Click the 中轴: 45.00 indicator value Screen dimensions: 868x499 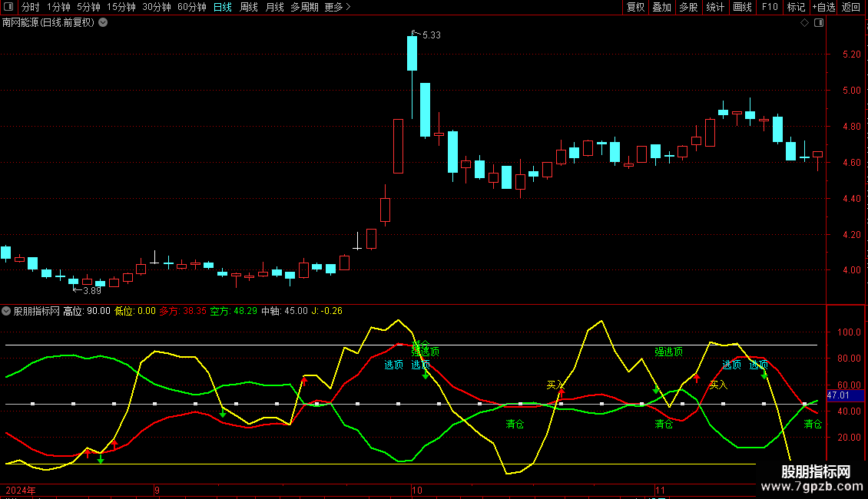pyautogui.click(x=284, y=311)
